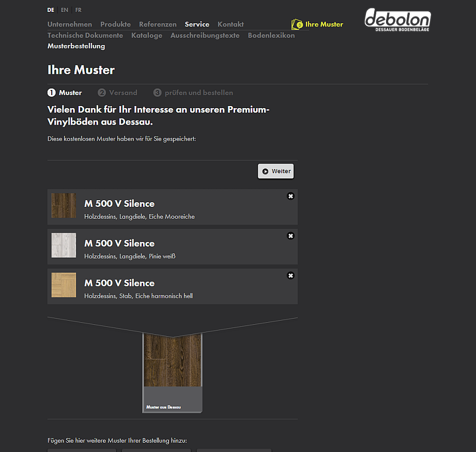Click the Eiche harmonisch hell thumbnail
Screen dimensions: 476x452
(x=64, y=285)
